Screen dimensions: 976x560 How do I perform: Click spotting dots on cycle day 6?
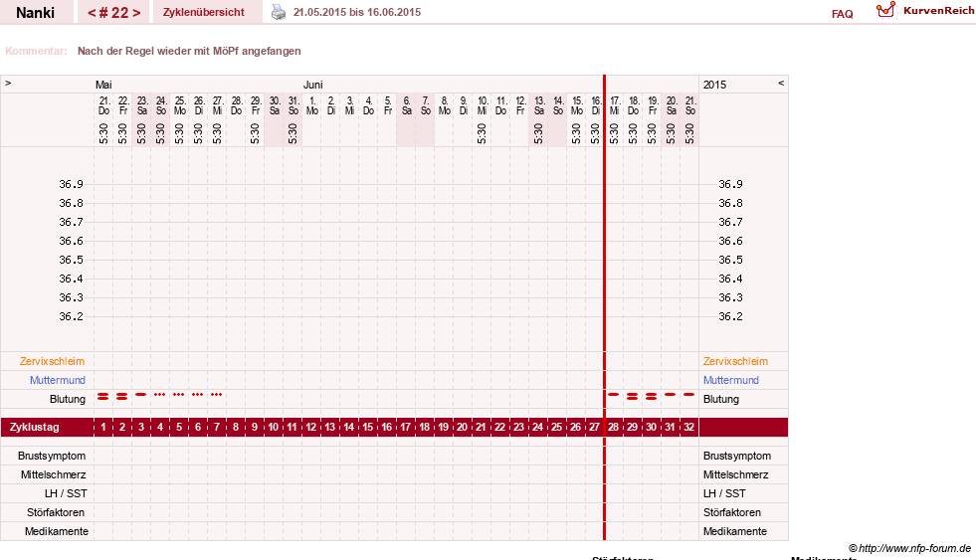pyautogui.click(x=197, y=395)
